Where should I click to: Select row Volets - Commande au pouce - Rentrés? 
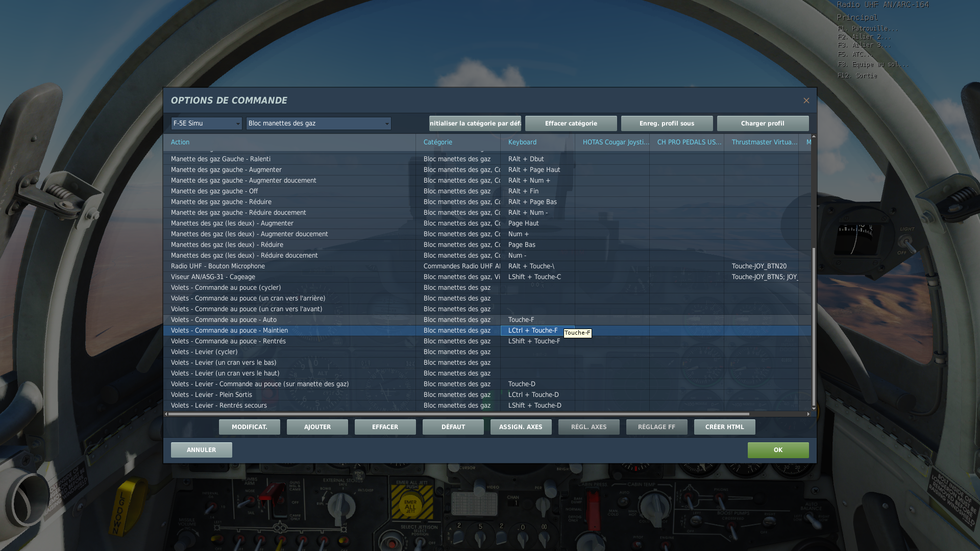pyautogui.click(x=487, y=341)
